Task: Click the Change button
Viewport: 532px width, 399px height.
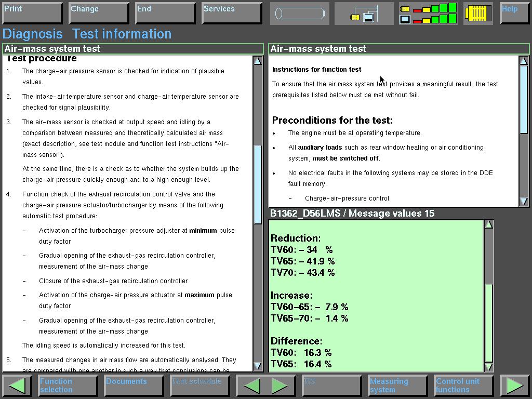Action: pos(99,13)
